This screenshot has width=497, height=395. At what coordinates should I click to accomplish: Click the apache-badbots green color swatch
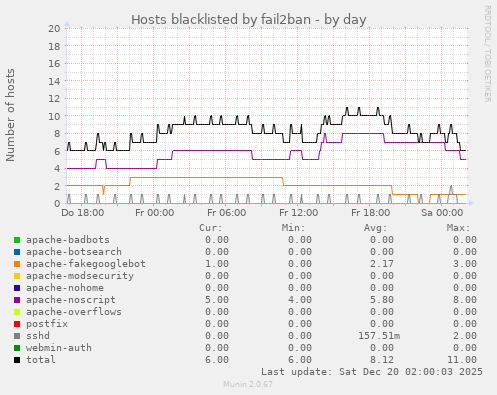pos(17,240)
